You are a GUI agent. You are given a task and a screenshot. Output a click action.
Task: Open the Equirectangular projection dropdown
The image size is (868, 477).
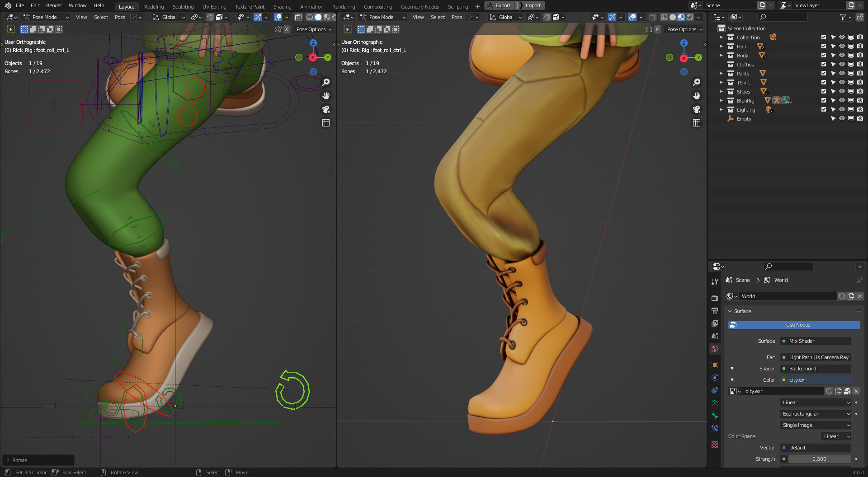(x=816, y=414)
